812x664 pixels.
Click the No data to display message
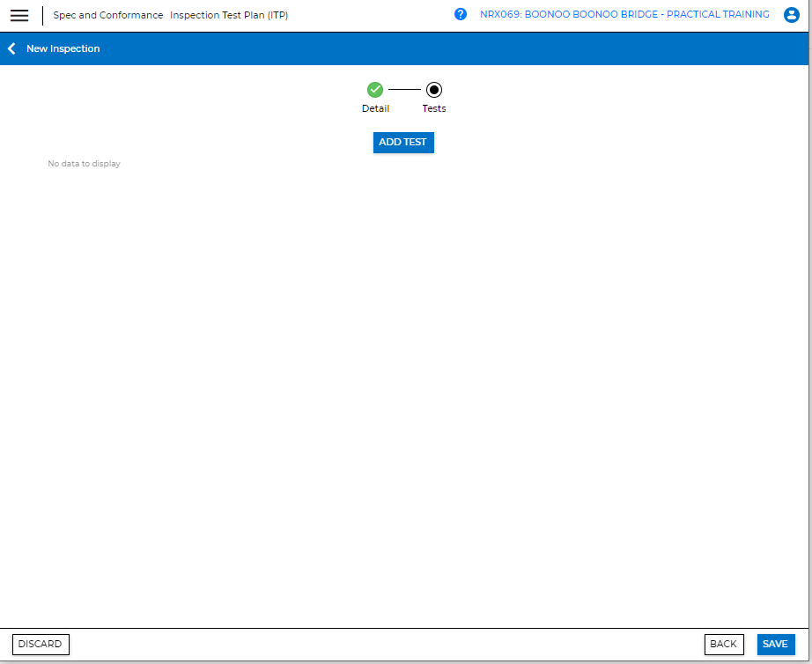point(84,164)
